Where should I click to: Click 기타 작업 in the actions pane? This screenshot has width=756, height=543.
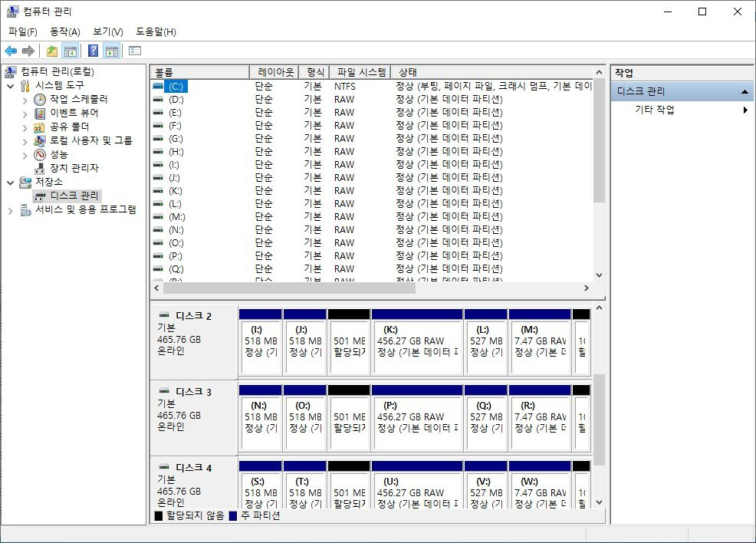point(654,110)
